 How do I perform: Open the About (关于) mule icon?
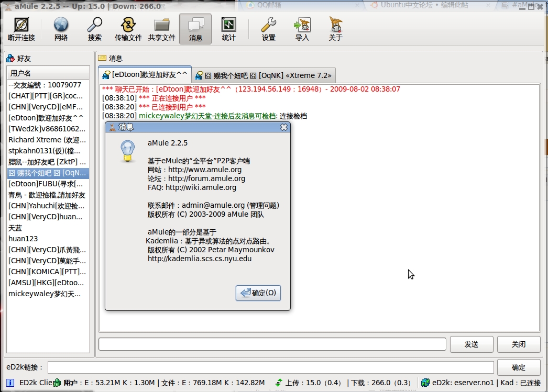[335, 29]
